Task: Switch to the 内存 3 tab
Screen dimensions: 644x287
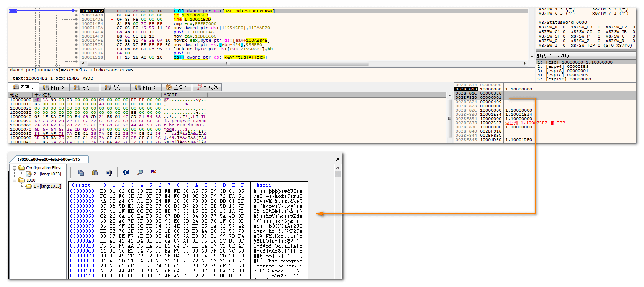Action: [85, 87]
